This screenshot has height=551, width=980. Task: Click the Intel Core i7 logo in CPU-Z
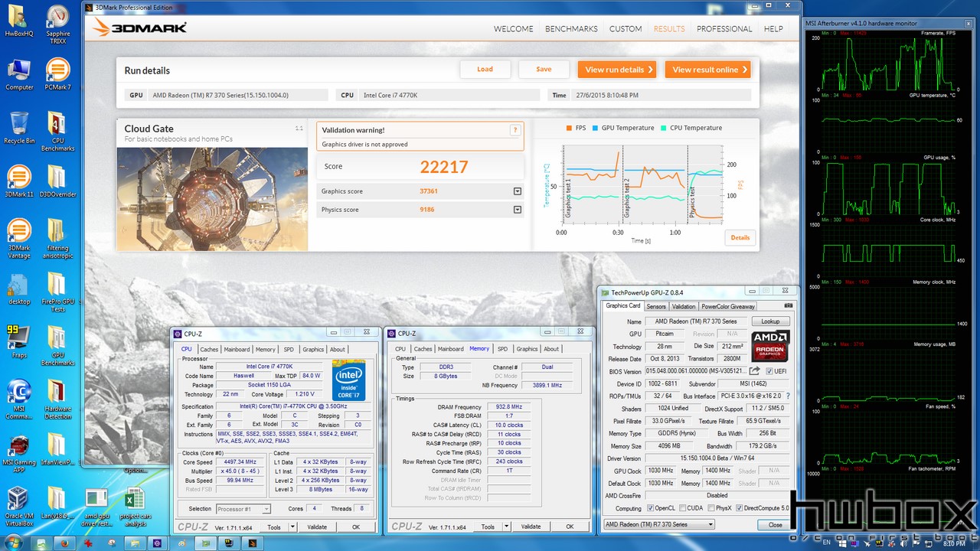coord(348,380)
